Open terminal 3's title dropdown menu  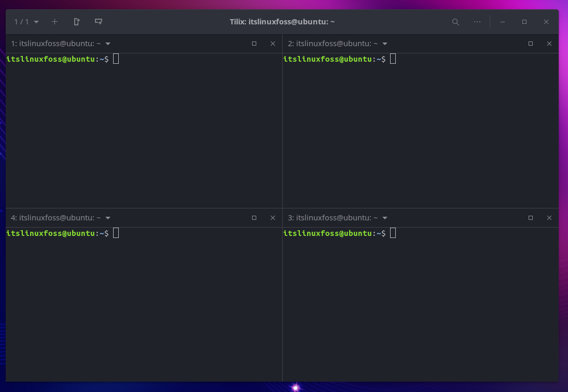coord(384,218)
